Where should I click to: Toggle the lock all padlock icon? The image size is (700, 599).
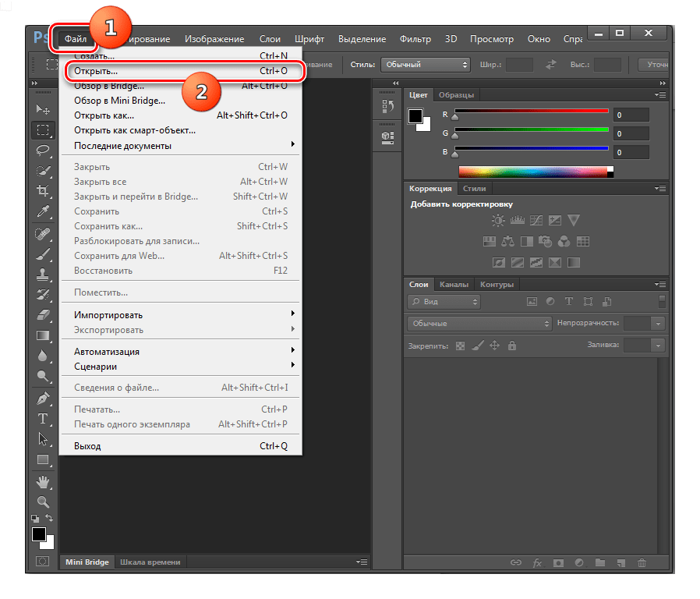point(511,345)
